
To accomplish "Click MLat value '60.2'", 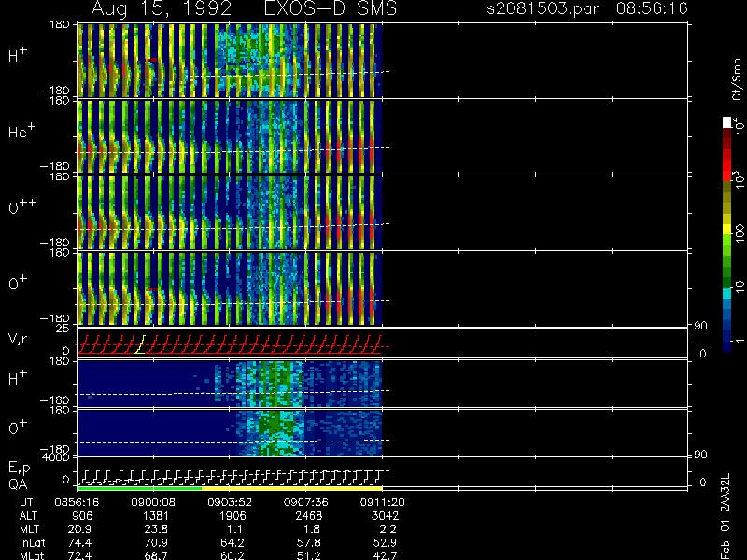I will tap(233, 555).
